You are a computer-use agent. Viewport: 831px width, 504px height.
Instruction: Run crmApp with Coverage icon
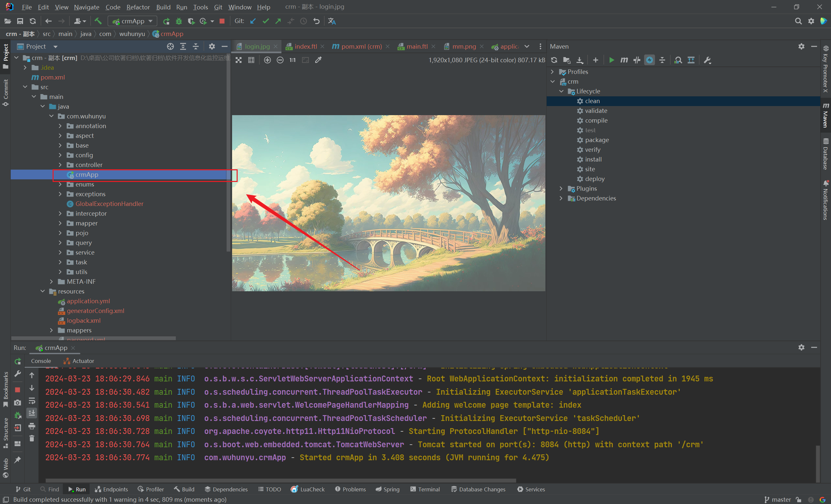(x=191, y=21)
